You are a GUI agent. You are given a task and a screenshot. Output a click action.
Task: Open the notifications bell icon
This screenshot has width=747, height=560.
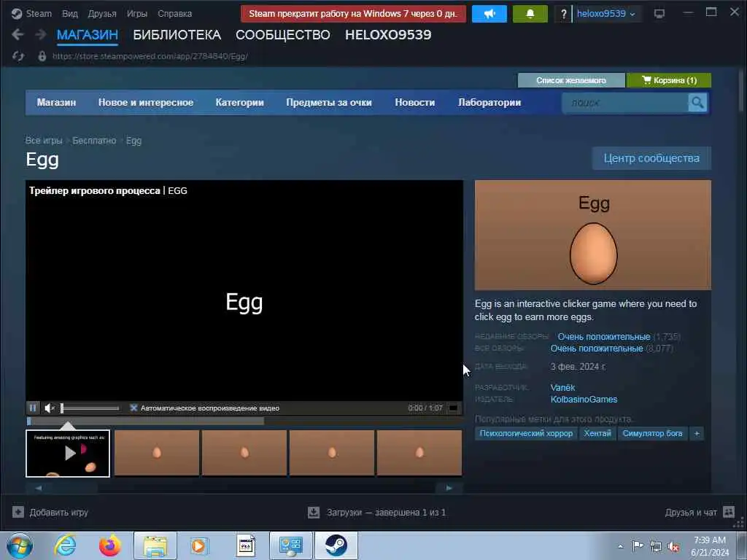[x=530, y=14]
